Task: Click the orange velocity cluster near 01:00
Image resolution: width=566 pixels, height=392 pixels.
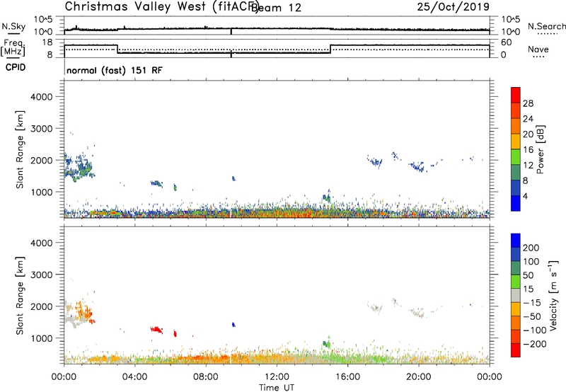Action: 85,311
